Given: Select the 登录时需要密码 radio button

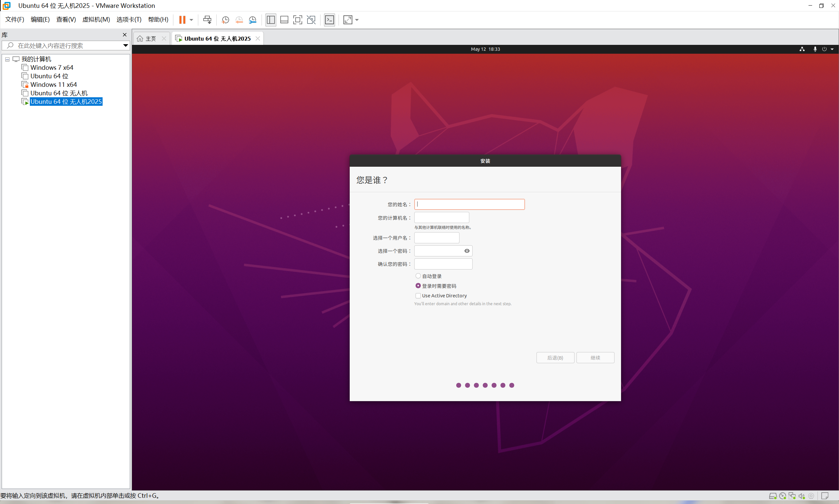Looking at the screenshot, I should 418,286.
